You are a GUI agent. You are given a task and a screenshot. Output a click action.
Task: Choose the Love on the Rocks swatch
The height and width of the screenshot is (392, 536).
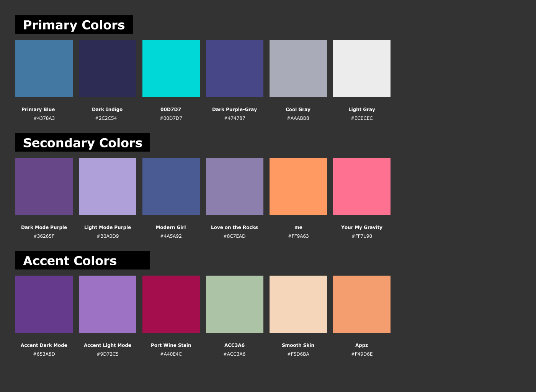tap(235, 186)
